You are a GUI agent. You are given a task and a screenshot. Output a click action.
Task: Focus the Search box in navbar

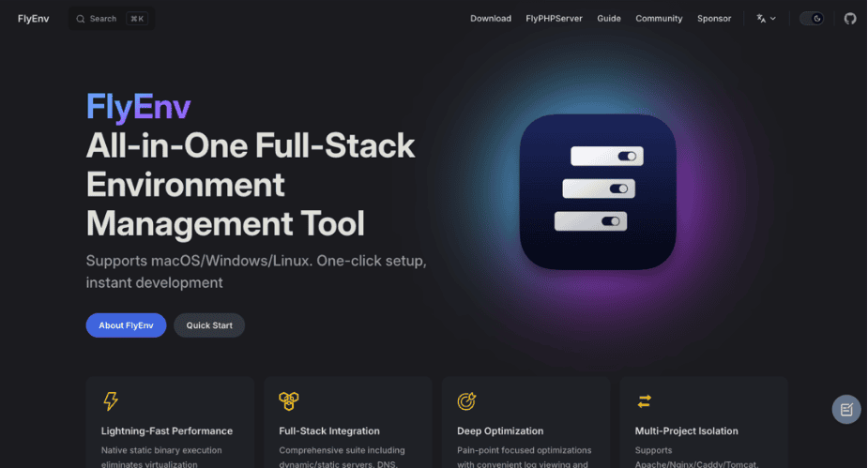click(x=112, y=19)
